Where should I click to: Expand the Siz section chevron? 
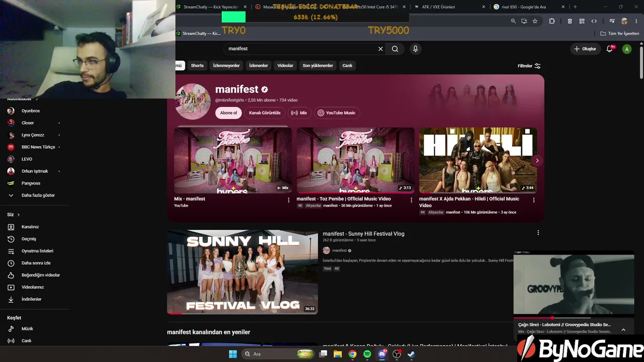point(19,215)
